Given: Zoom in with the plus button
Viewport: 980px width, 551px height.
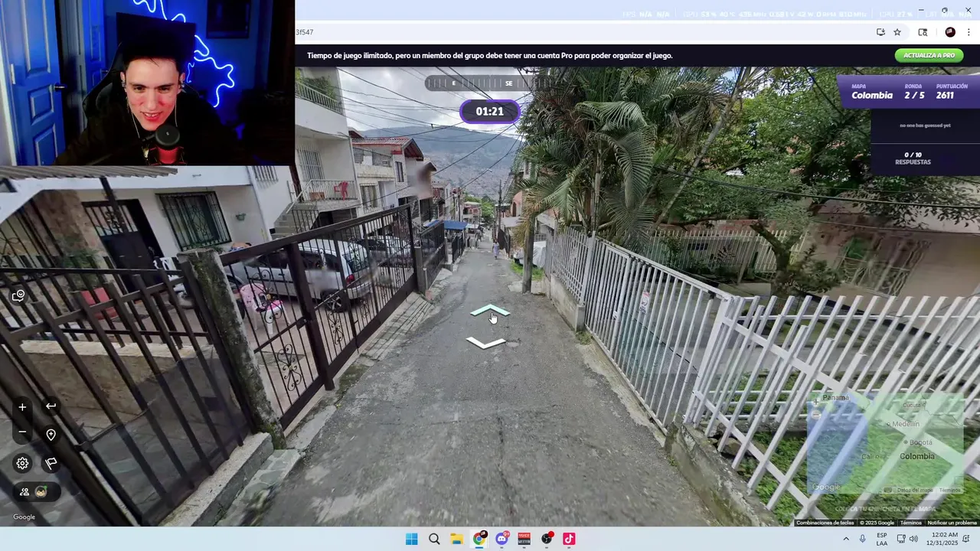Looking at the screenshot, I should pos(22,407).
